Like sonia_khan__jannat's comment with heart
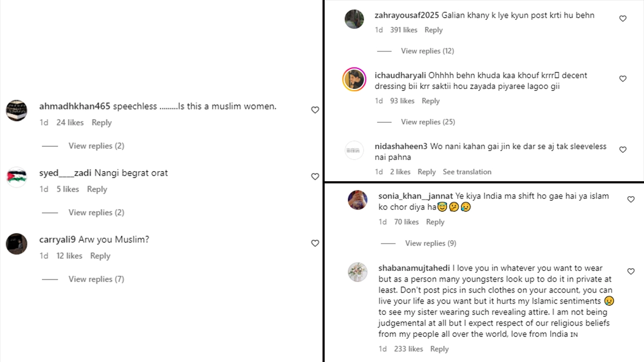Screen dimensions: 644x362 click(631, 200)
